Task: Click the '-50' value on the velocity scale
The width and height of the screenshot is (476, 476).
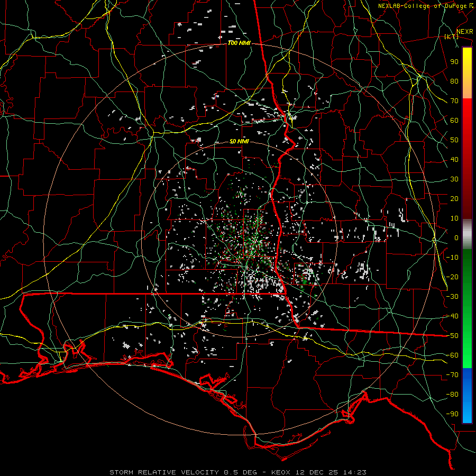Action: click(452, 336)
